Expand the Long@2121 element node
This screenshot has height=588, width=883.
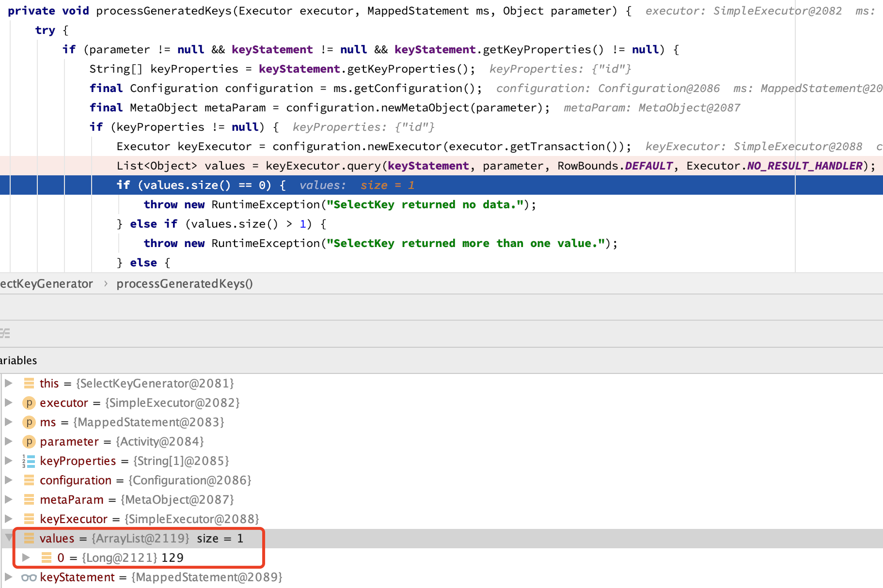26,557
